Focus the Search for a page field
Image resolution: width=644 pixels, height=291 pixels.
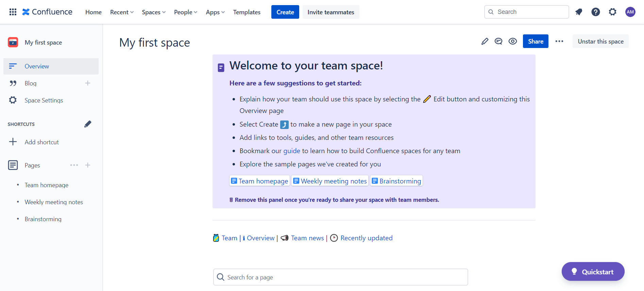click(x=340, y=277)
